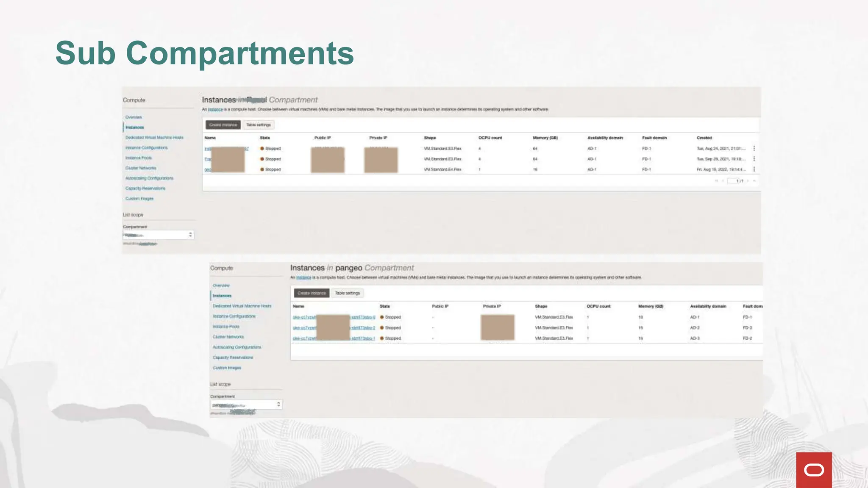Screen dimensions: 868x488
Task: Go to next page in upper pagination
Action: click(x=748, y=181)
